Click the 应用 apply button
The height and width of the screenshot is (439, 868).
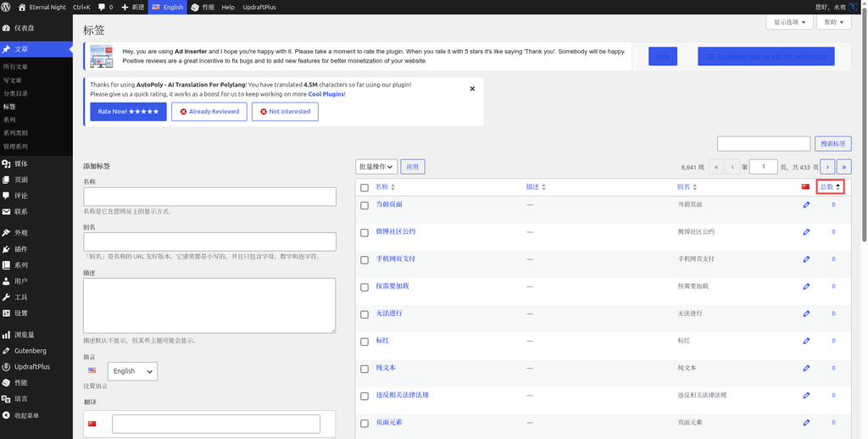tap(413, 167)
